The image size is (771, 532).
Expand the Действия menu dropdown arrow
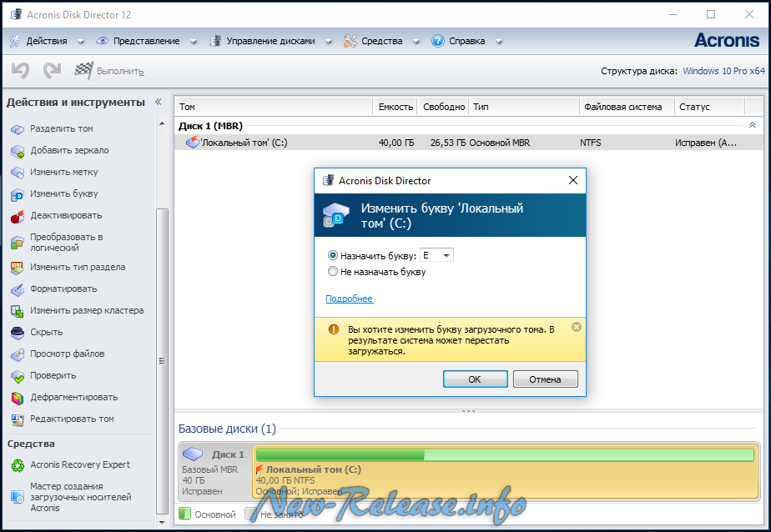tap(81, 42)
